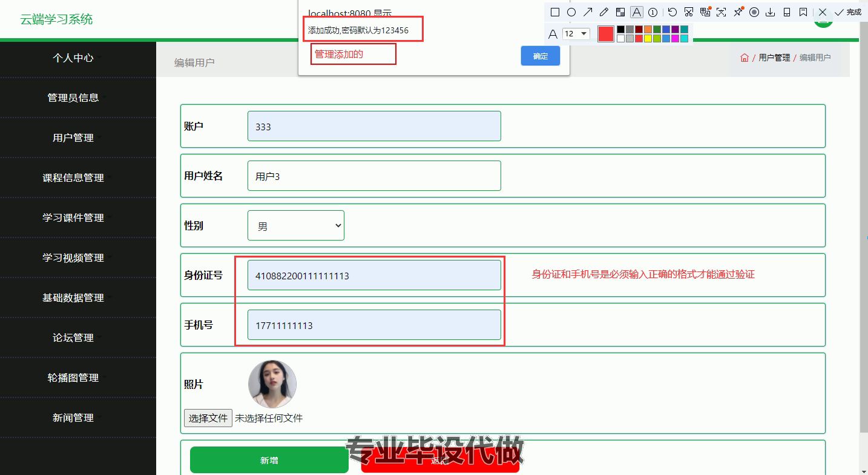
Task: Click the large A font icon
Action: tap(553, 34)
